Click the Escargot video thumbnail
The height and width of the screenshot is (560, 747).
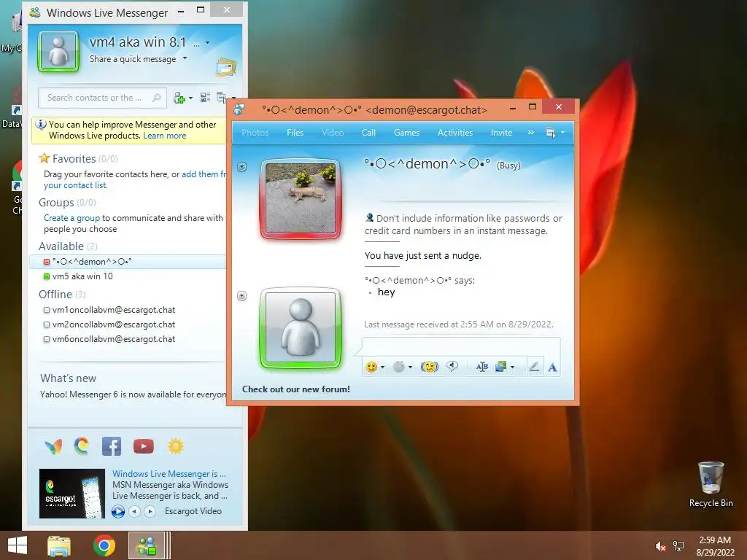(x=72, y=494)
